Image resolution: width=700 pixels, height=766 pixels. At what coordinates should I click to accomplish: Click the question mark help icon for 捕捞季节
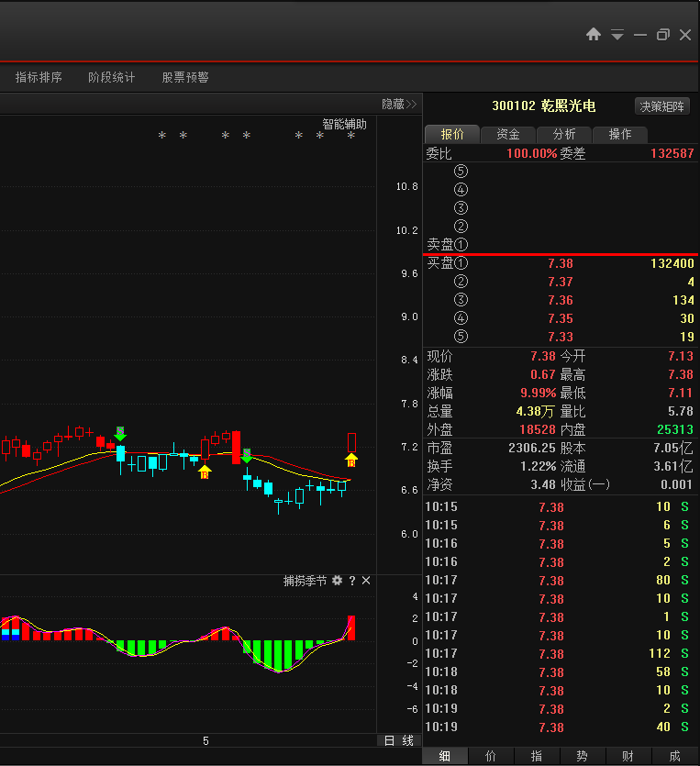click(x=351, y=581)
